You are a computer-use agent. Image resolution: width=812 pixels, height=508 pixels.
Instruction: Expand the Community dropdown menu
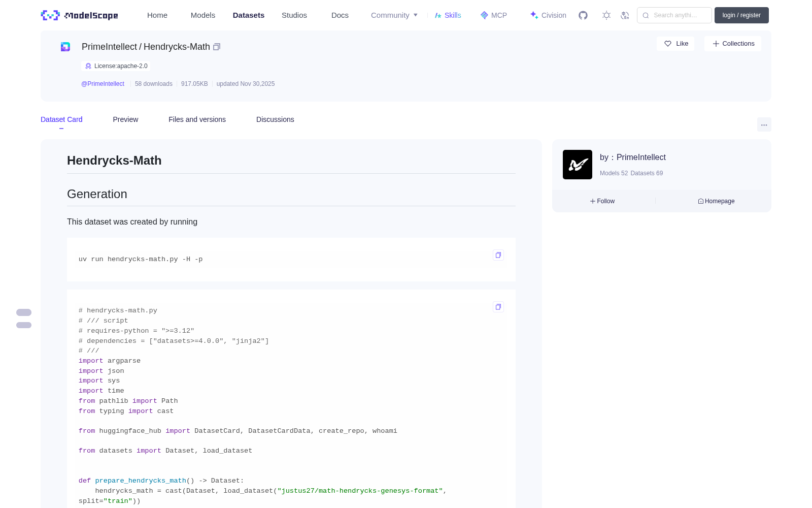(394, 15)
